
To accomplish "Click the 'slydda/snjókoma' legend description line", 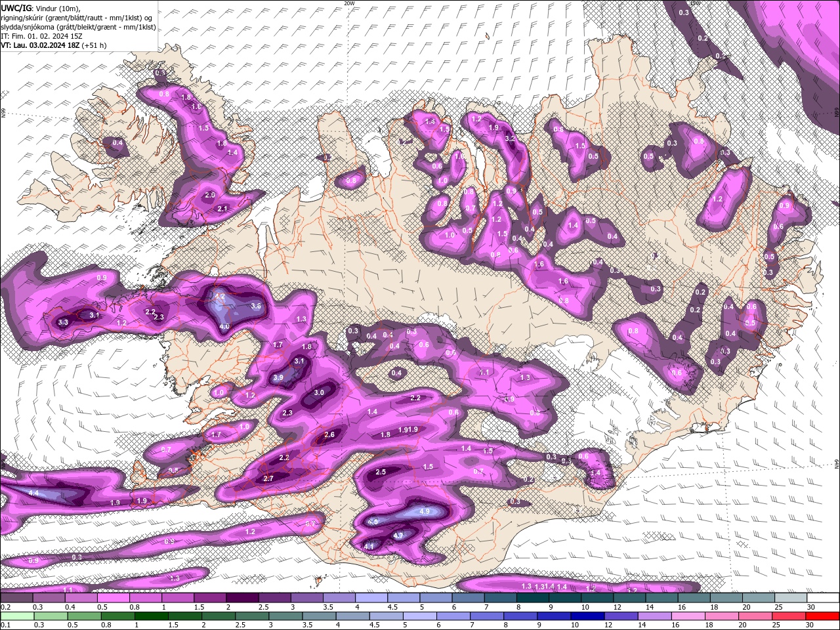I will (78, 27).
